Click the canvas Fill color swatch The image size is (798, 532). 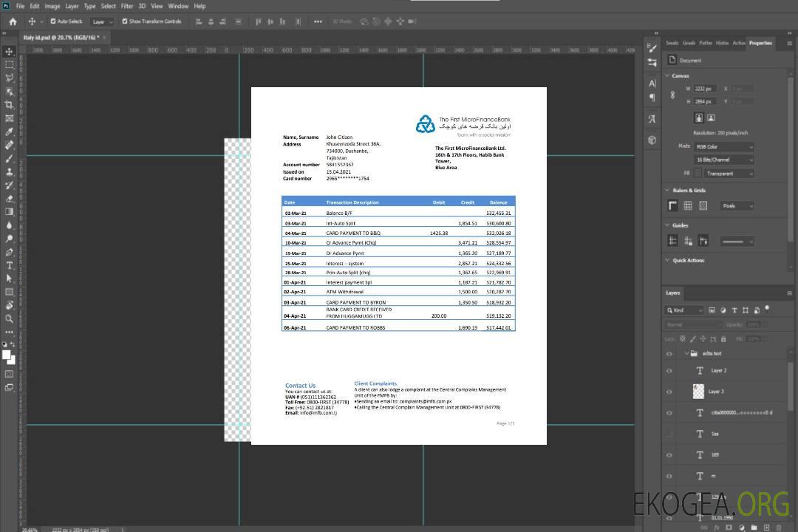tap(698, 174)
